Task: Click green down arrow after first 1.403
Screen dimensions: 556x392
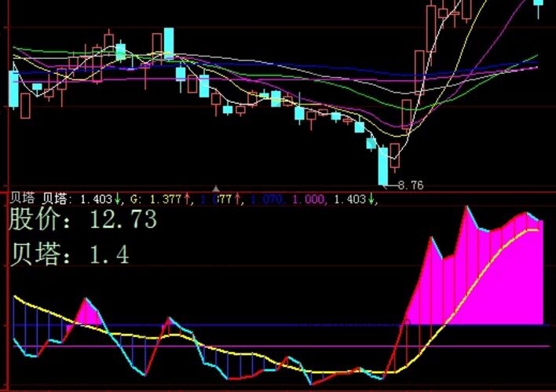Action: point(118,200)
